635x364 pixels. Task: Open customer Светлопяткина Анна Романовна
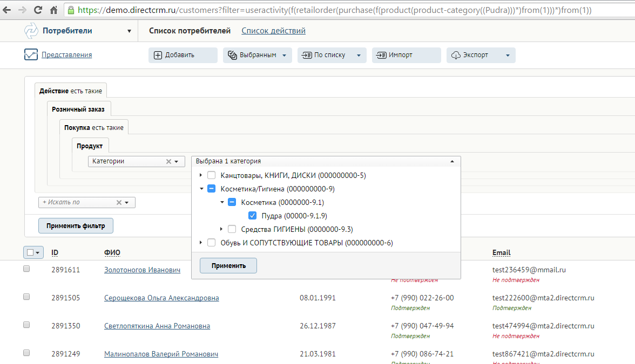click(157, 326)
